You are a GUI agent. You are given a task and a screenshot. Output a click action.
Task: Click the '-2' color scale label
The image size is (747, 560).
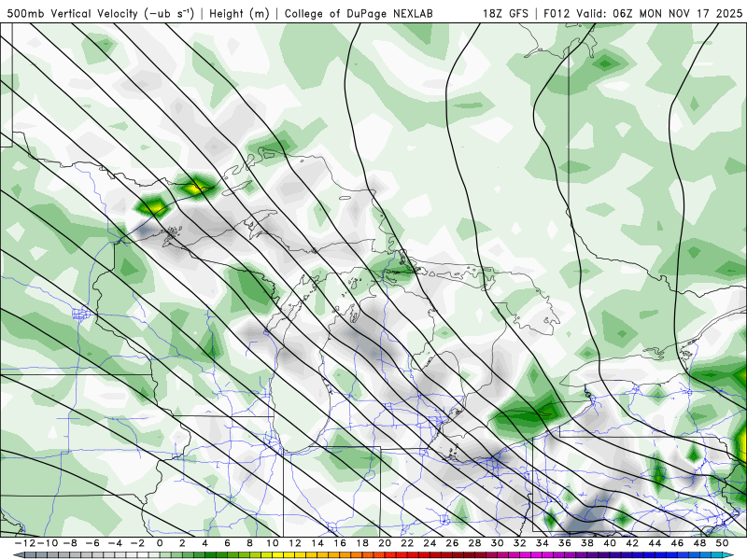pyautogui.click(x=137, y=543)
